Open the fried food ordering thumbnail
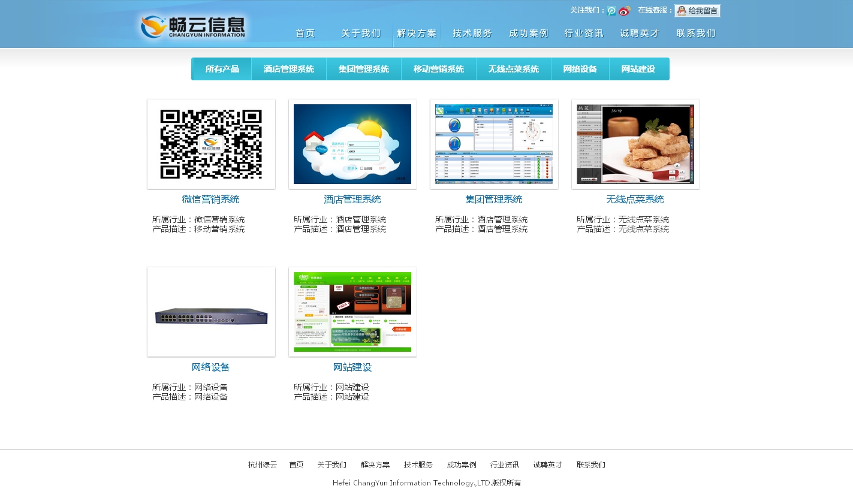853x504 pixels. point(635,144)
